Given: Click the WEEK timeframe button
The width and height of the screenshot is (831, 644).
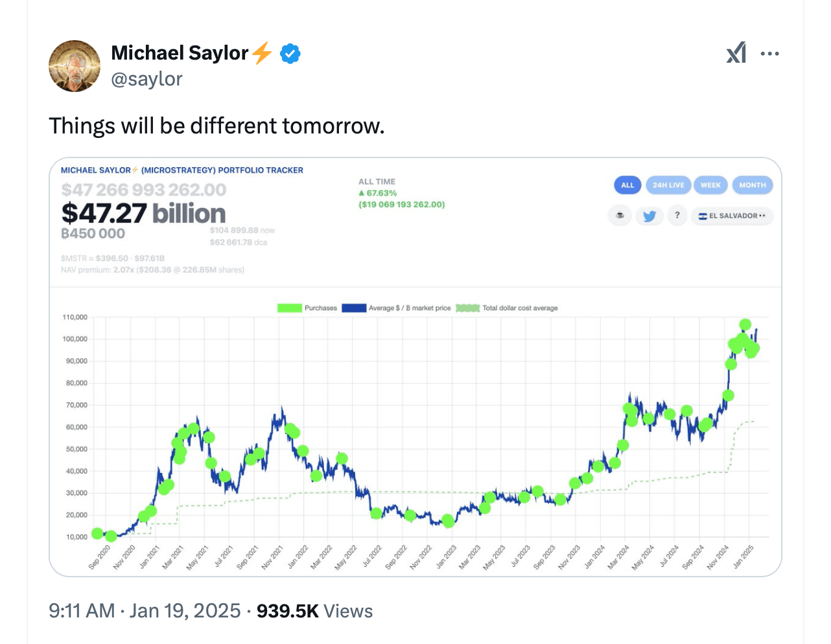Looking at the screenshot, I should click(x=710, y=185).
